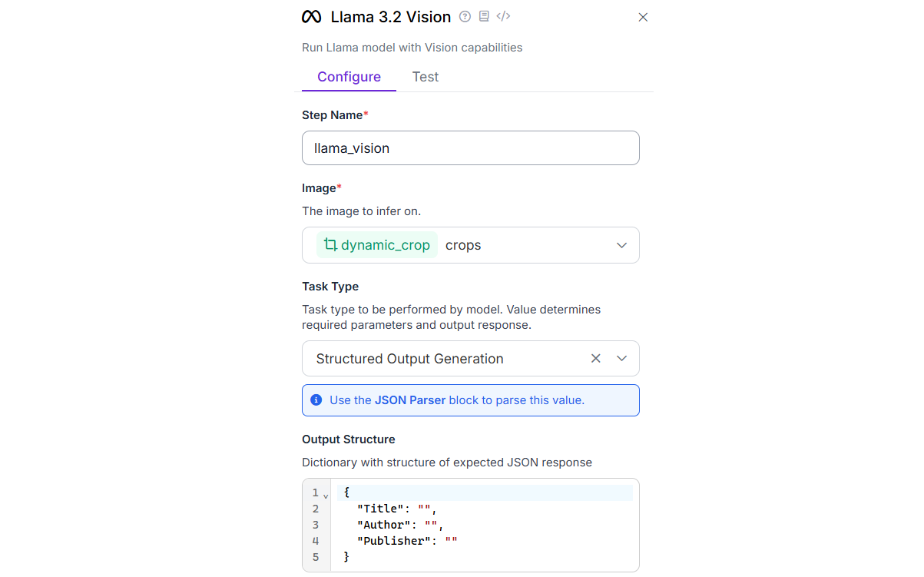924x577 pixels.
Task: Click the "Title" line in JSON editor
Action: coord(396,509)
